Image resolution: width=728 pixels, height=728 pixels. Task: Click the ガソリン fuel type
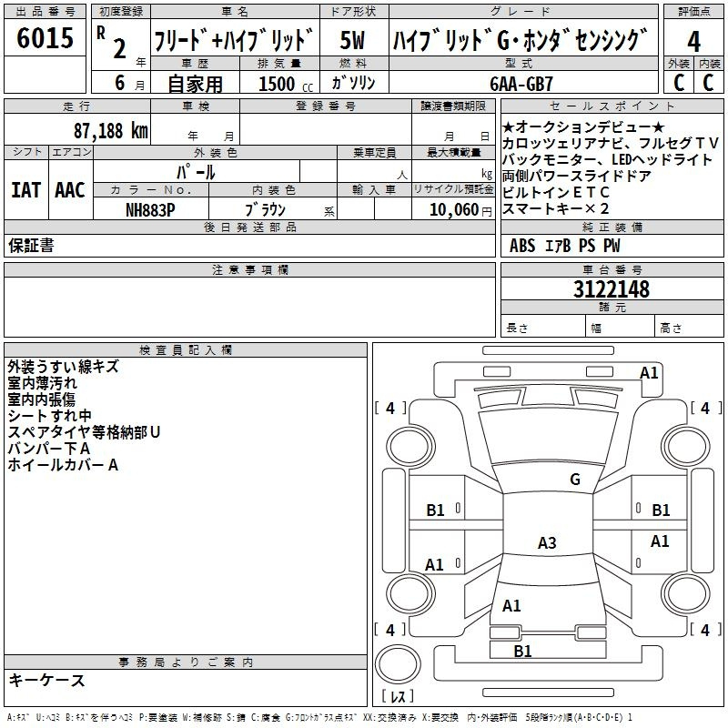coord(353,83)
